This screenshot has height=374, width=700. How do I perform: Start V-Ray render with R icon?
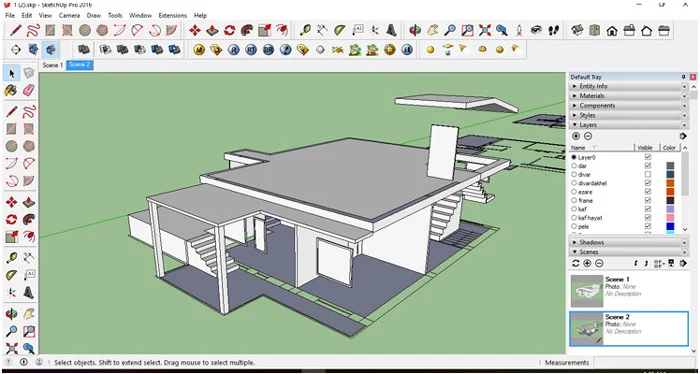(x=233, y=50)
